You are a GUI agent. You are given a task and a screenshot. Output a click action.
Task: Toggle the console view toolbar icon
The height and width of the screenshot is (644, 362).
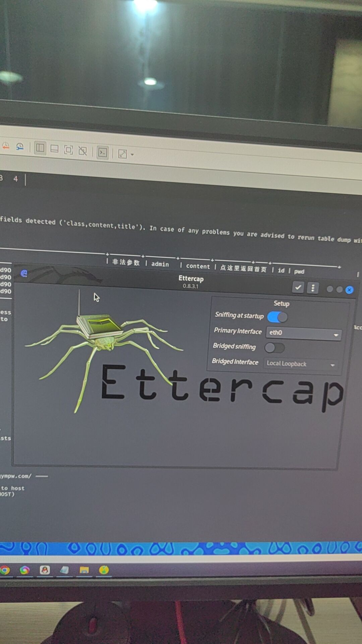(103, 153)
